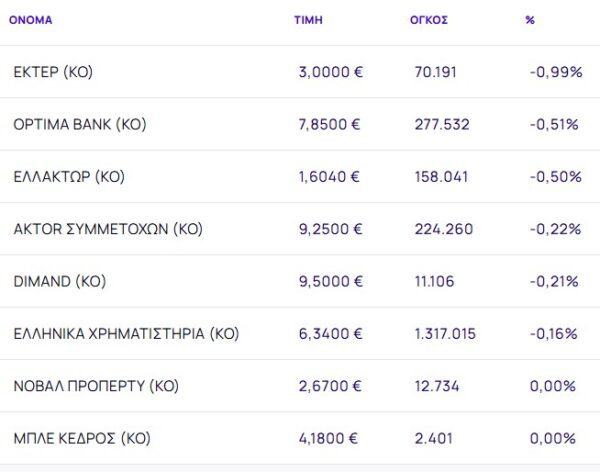This screenshot has height=472, width=600.
Task: Click ΜΠΛΕ ΚΕΔΡΟΣ volume 2.401
Action: tap(433, 438)
